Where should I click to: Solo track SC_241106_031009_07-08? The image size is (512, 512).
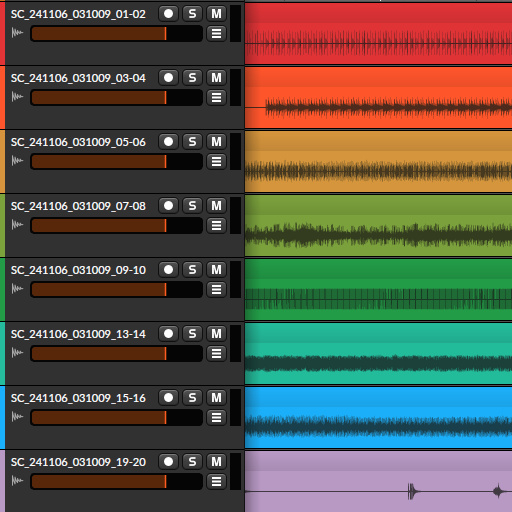(x=192, y=206)
